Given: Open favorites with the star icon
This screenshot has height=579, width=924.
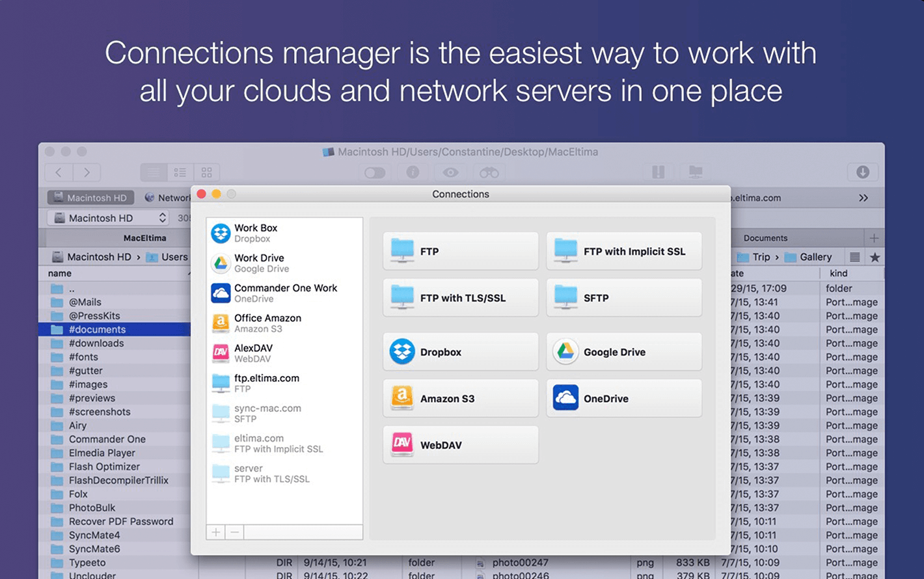Looking at the screenshot, I should click(875, 257).
